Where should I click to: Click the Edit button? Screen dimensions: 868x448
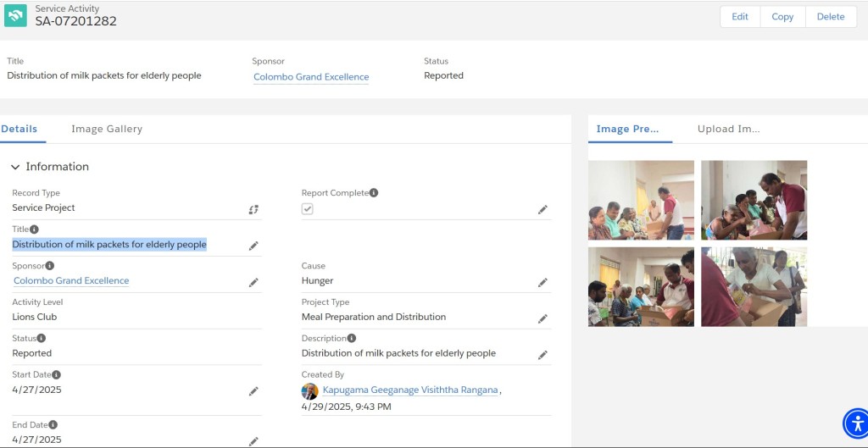740,17
